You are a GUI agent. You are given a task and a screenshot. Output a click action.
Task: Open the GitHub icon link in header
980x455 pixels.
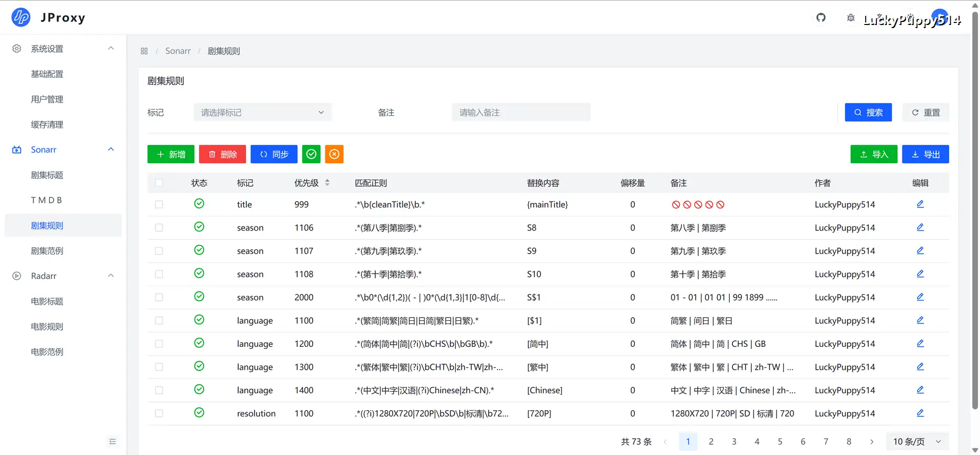821,18
